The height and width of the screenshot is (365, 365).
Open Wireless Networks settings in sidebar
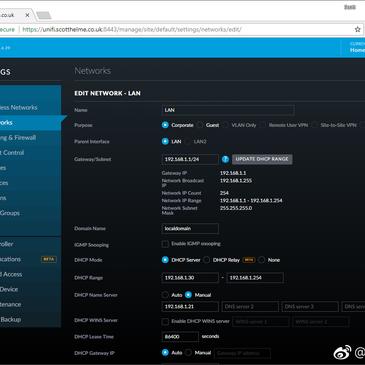(x=30, y=107)
